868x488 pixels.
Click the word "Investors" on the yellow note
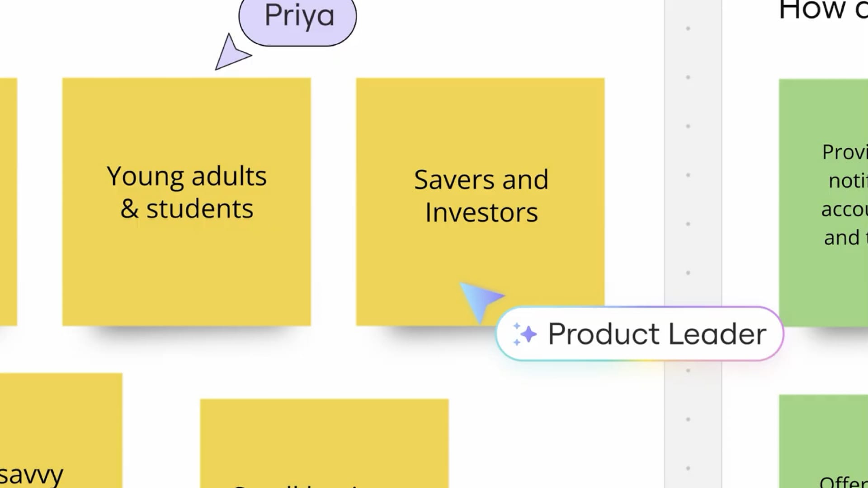click(x=481, y=212)
